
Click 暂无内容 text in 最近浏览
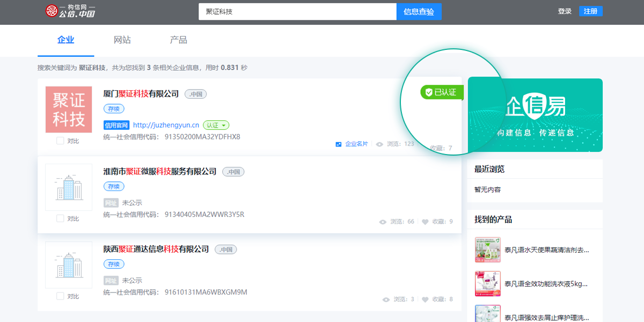pos(487,190)
